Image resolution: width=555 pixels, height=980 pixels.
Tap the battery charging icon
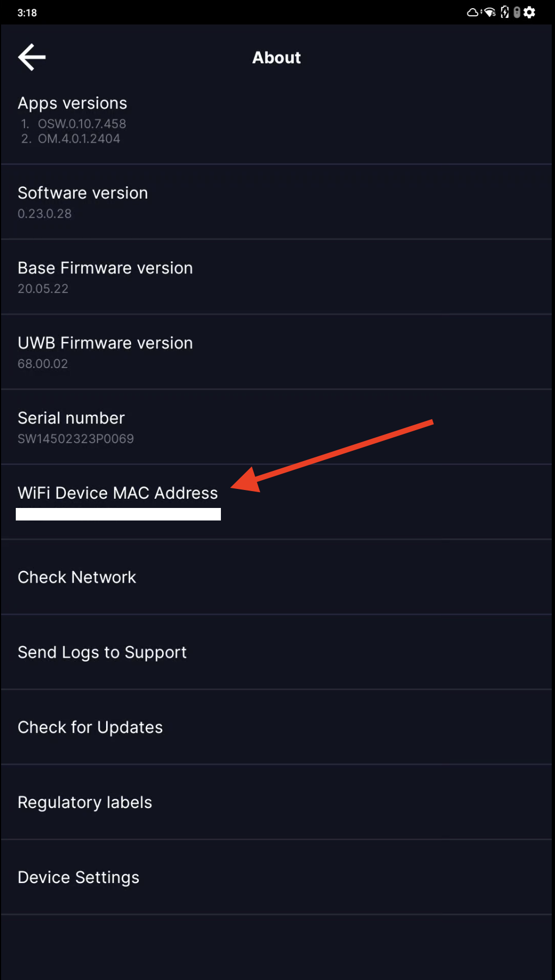tap(504, 13)
